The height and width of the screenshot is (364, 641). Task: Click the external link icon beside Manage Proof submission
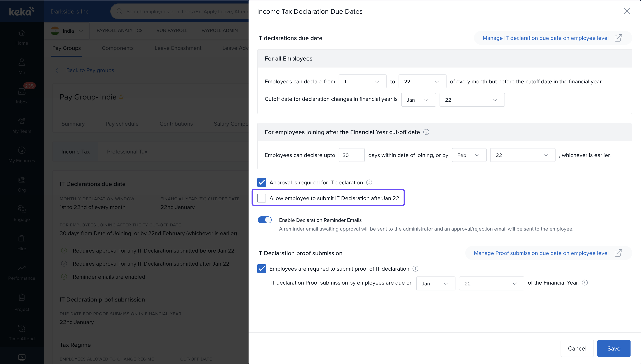(618, 253)
